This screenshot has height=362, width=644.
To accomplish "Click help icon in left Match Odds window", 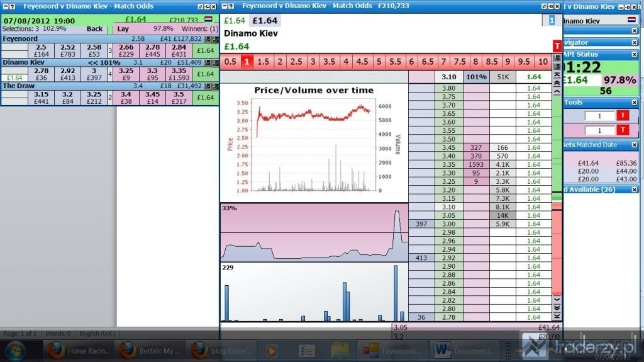I will [x=13, y=6].
